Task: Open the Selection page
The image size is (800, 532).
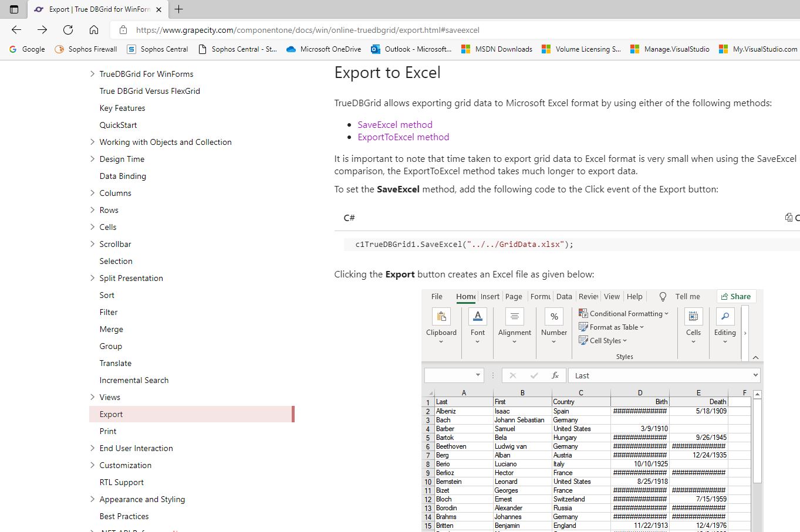Action: click(x=116, y=261)
